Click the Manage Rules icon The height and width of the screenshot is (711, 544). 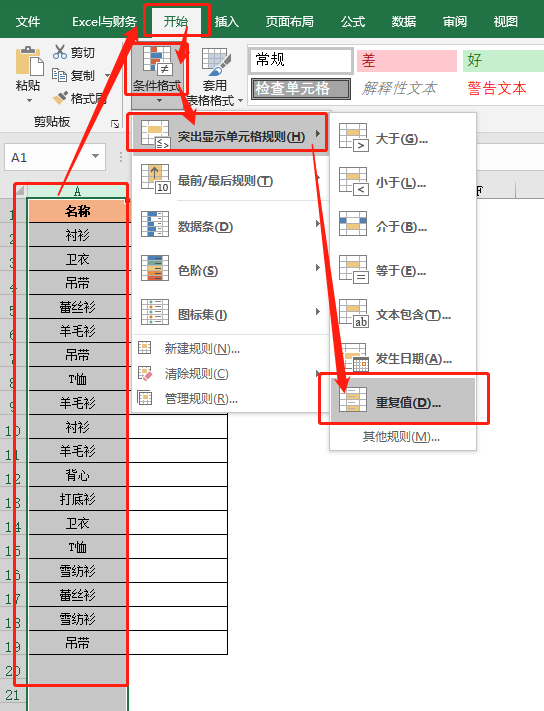[145, 398]
